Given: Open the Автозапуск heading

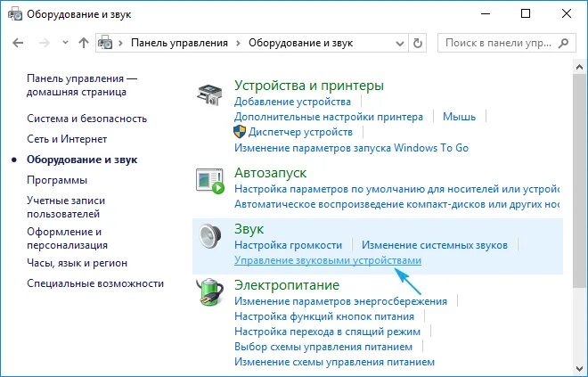Looking at the screenshot, I should click(270, 173).
